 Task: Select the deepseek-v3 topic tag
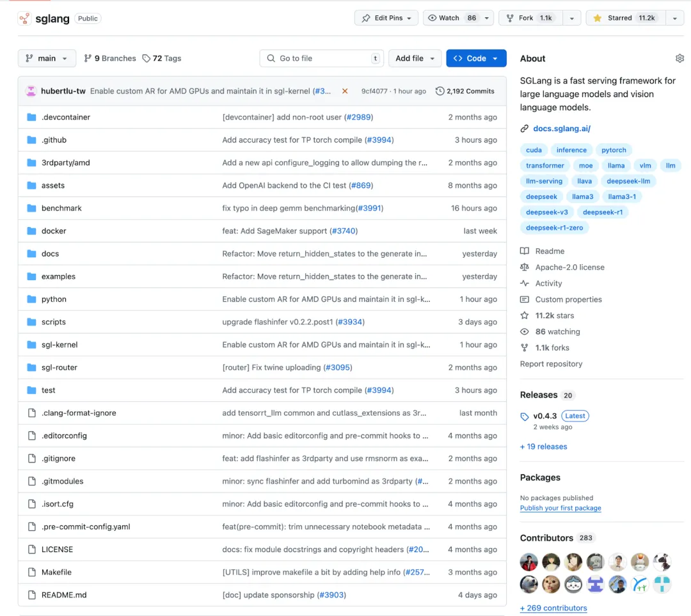point(547,212)
